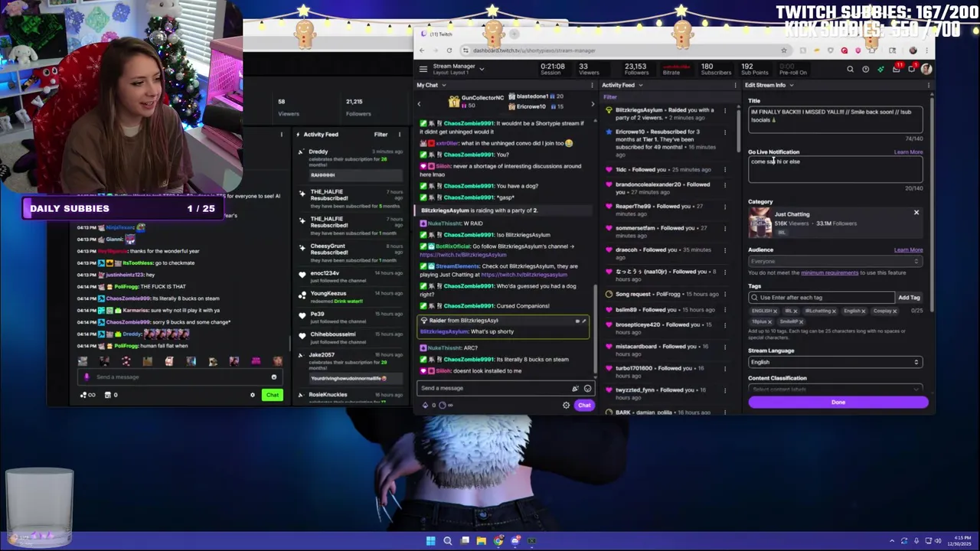This screenshot has width=980, height=551.
Task: Click Learn More beside Go Live Notification
Action: [x=908, y=152]
